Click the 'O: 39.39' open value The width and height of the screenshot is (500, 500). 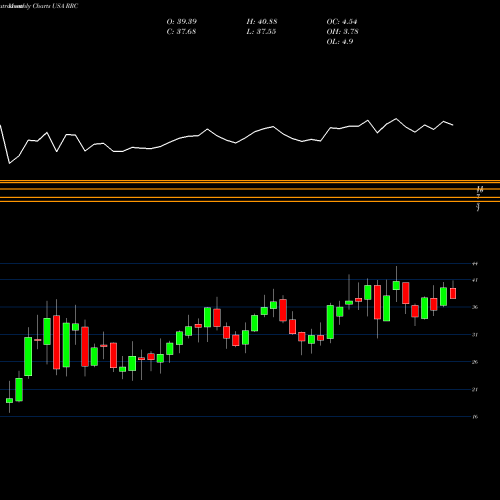coord(182,22)
